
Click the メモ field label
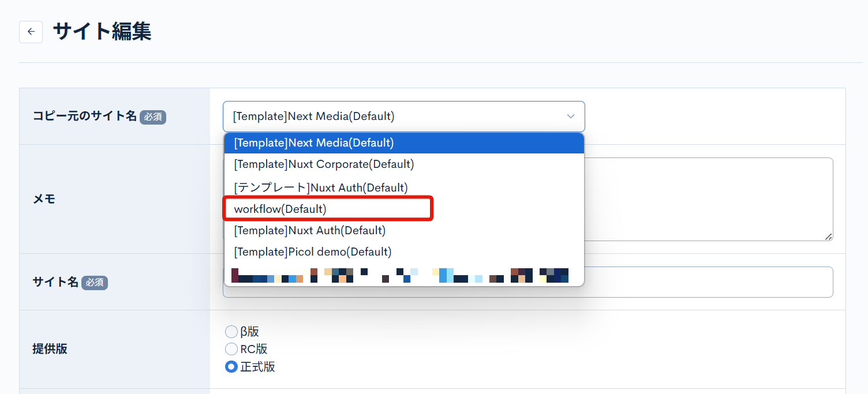(44, 198)
